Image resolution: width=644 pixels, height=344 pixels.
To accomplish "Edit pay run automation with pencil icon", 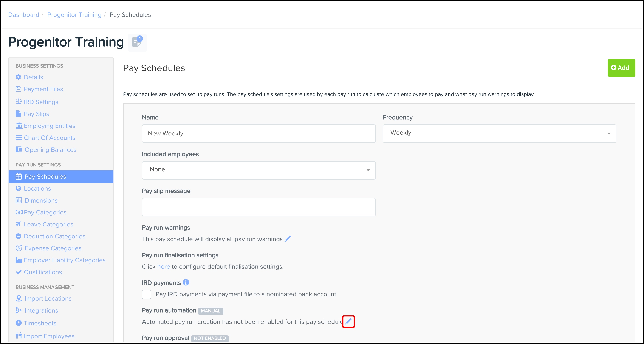I will pyautogui.click(x=348, y=321).
